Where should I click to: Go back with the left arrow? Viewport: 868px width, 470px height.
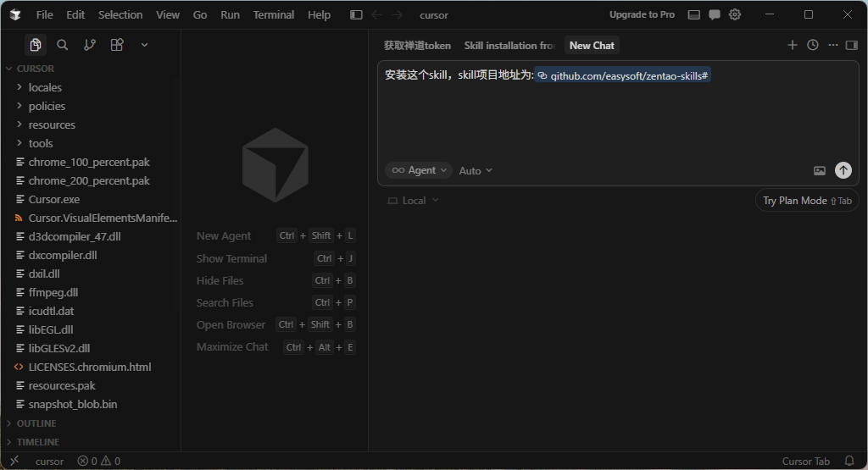[x=377, y=15]
